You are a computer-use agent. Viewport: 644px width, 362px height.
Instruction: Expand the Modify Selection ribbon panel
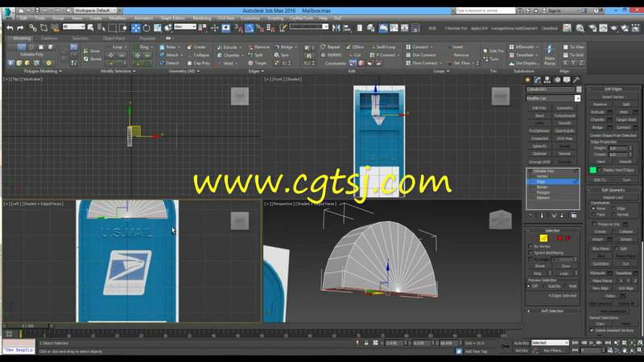pos(118,71)
